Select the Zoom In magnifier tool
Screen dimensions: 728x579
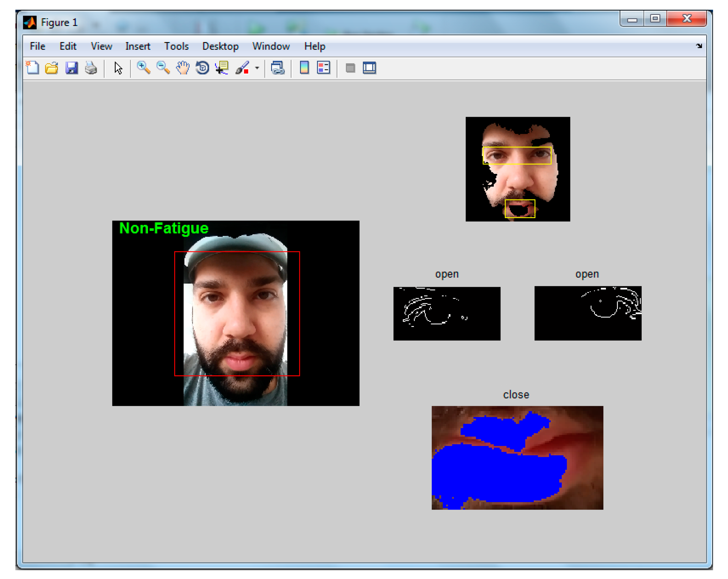pos(143,68)
